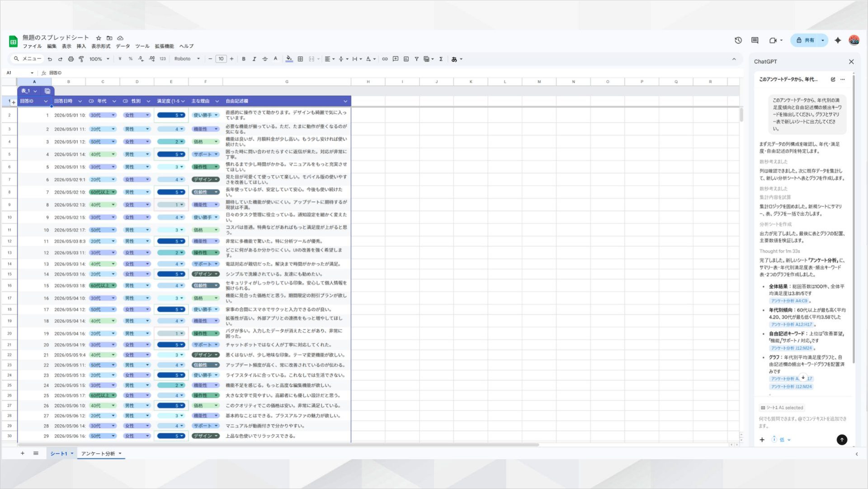Click the font size field showing 10
The height and width of the screenshot is (489, 868).
pos(221,59)
